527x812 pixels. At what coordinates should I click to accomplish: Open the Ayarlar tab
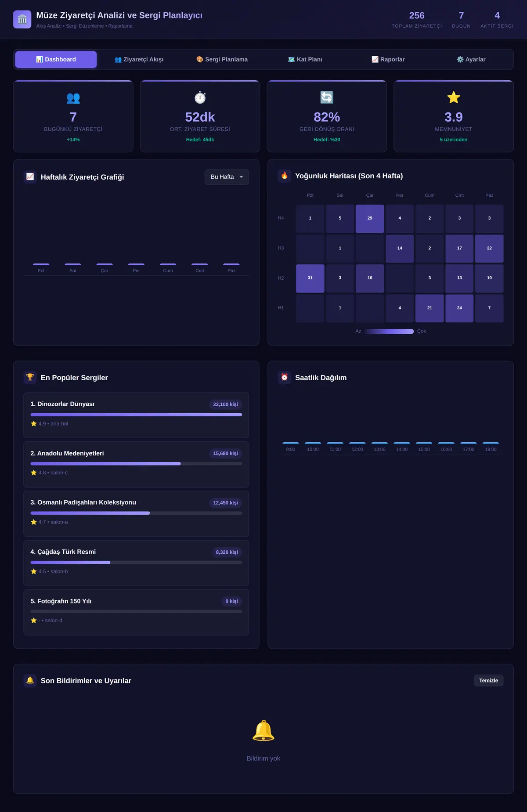point(471,59)
